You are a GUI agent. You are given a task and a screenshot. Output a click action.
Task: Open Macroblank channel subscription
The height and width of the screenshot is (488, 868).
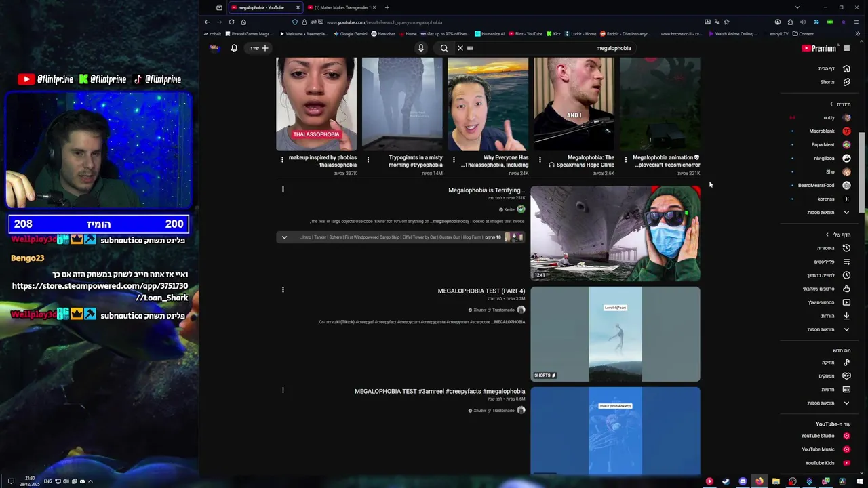pyautogui.click(x=829, y=131)
